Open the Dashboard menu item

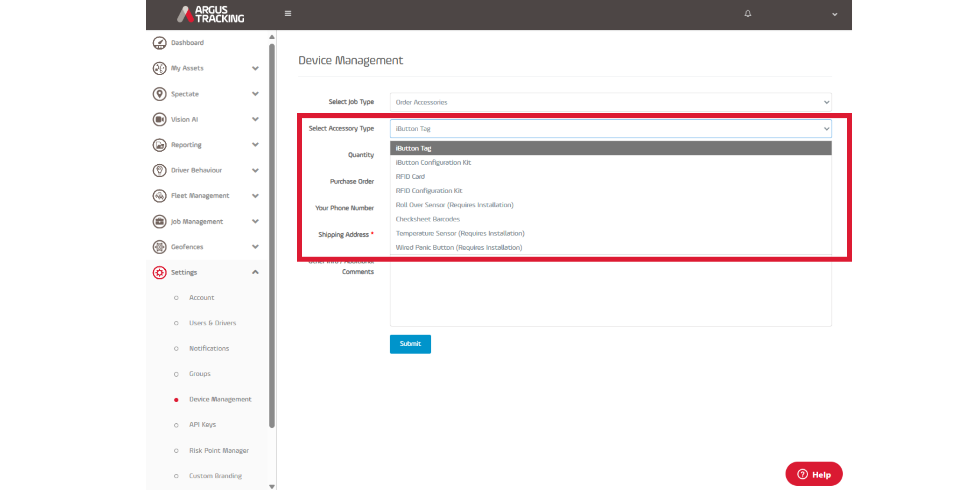pos(187,43)
